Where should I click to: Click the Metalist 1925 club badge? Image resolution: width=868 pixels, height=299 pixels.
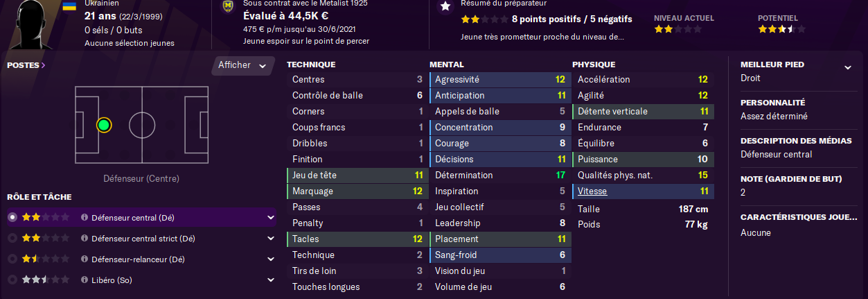click(x=227, y=7)
